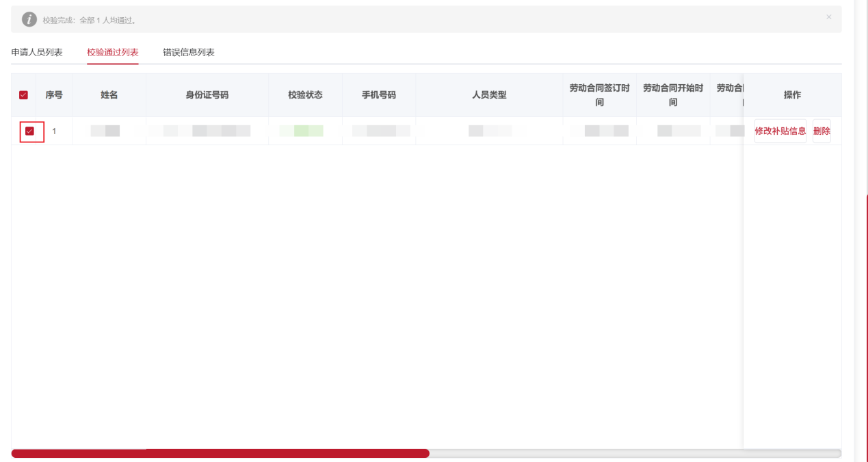Click the 人员类型 column header

coord(489,95)
